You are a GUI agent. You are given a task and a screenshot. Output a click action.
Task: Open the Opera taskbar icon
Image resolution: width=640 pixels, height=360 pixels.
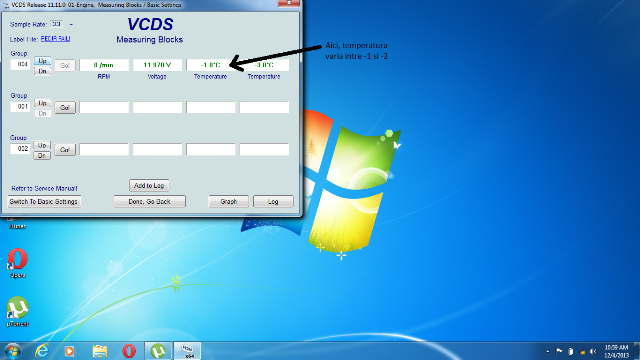[x=129, y=351]
